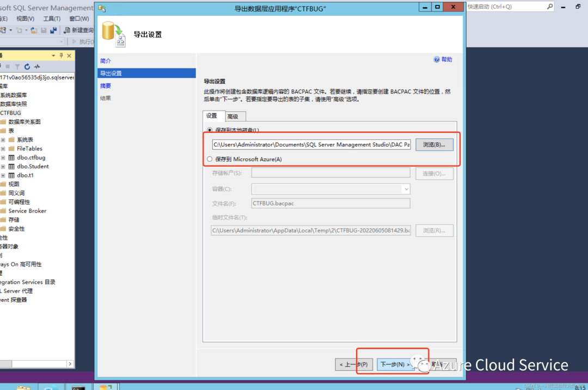588x390 pixels.
Task: Click the grayed 结果 wizard step
Action: [x=106, y=98]
